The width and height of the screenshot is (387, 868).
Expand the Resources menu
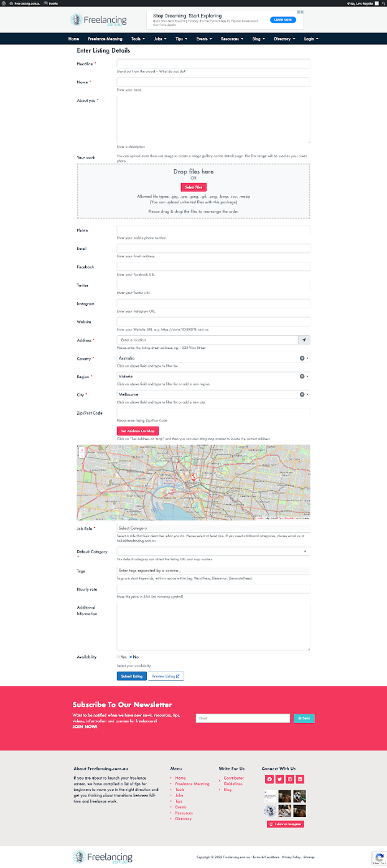233,39
